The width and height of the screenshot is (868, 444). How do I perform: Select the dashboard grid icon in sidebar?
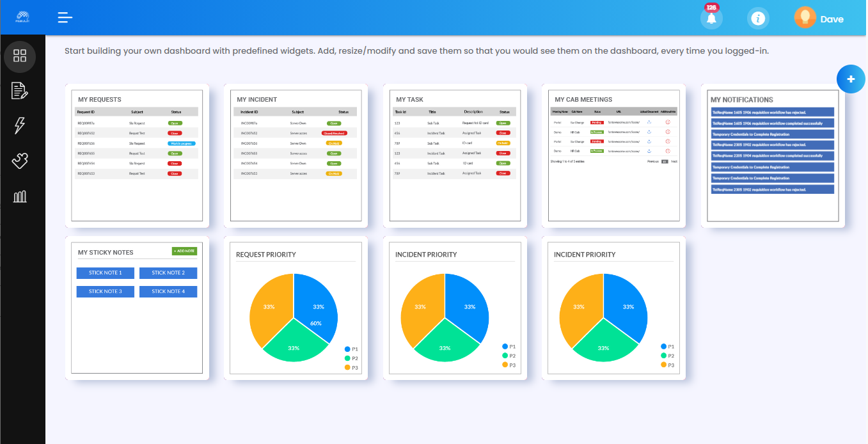(20, 56)
